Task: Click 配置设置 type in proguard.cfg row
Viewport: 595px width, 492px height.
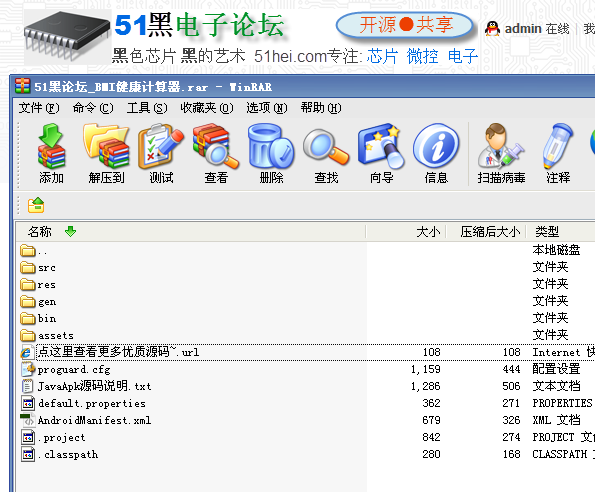Action: tap(556, 369)
